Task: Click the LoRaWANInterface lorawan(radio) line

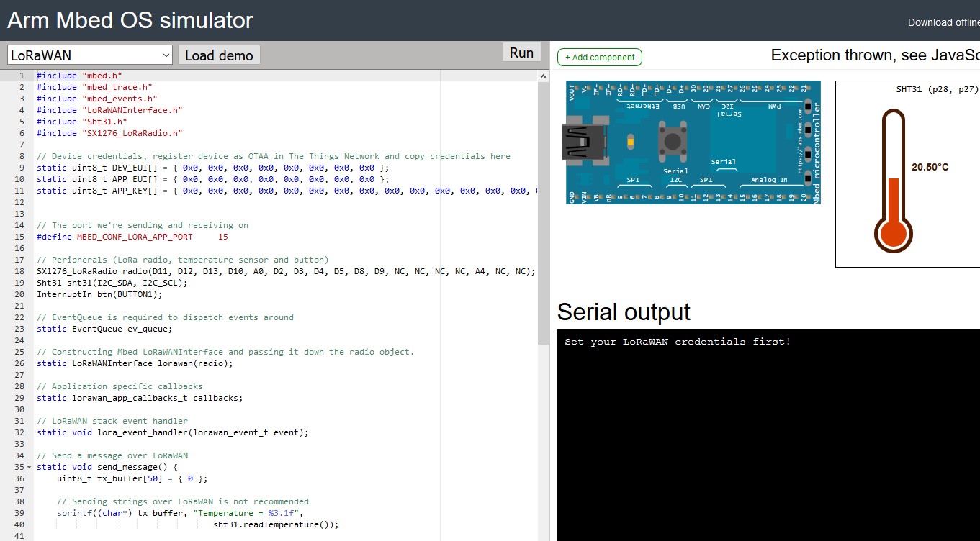Action: click(135, 363)
